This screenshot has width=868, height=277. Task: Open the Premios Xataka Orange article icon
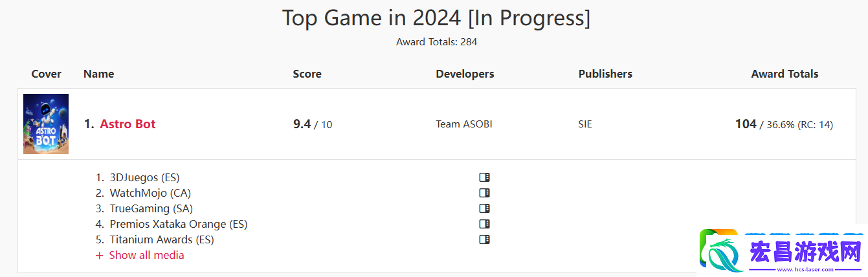484,224
